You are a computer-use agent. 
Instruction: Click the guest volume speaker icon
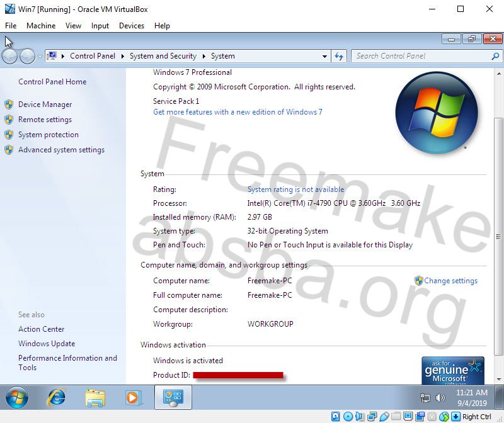point(440,398)
